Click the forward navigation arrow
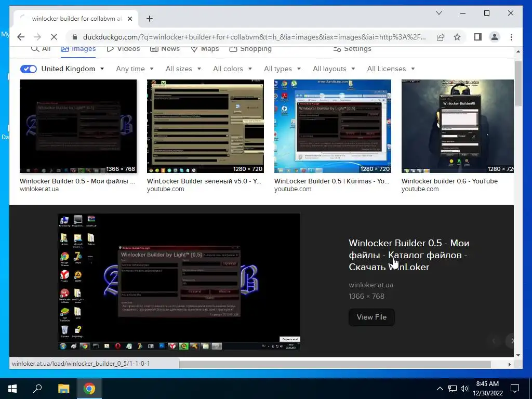This screenshot has height=399, width=532. [x=37, y=37]
